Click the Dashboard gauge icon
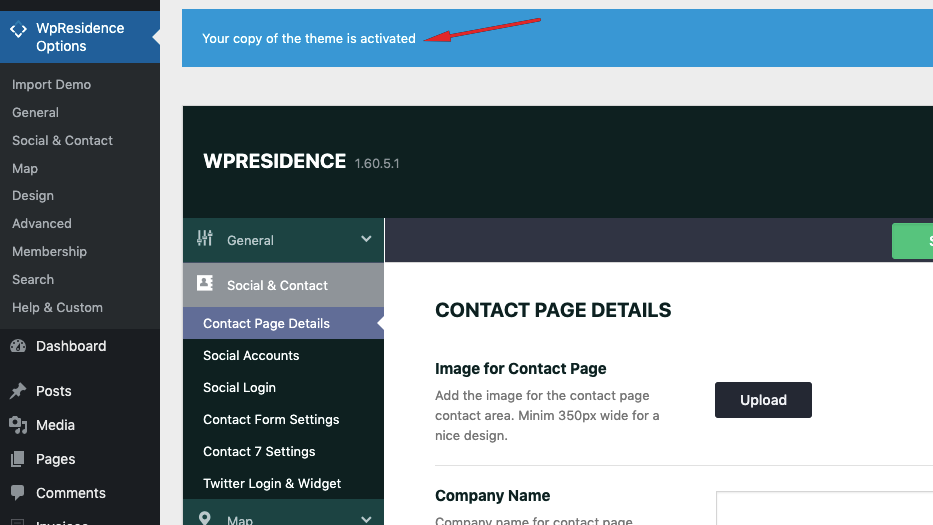The image size is (933, 525). pyautogui.click(x=18, y=346)
